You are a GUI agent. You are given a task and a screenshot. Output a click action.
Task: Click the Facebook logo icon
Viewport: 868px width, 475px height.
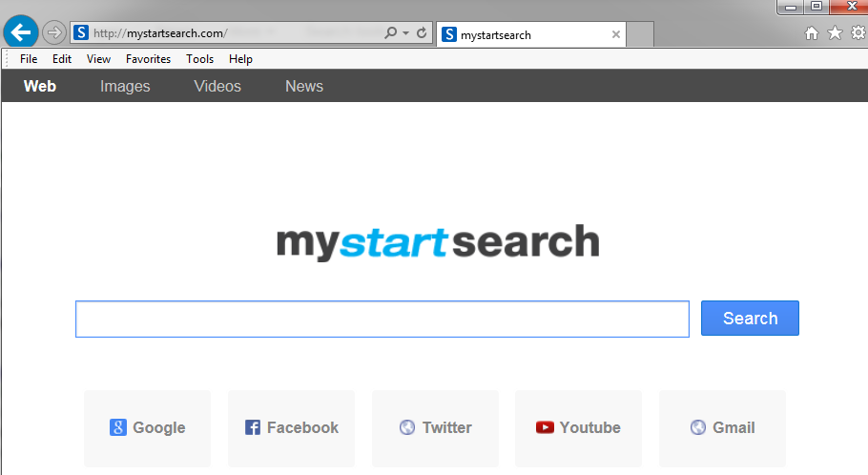(253, 427)
